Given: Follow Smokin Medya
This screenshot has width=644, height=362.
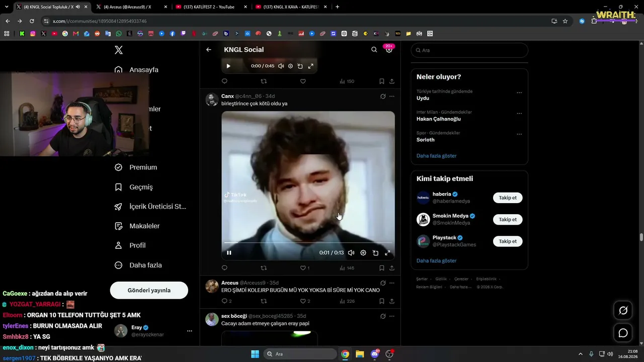Looking at the screenshot, I should (x=508, y=220).
